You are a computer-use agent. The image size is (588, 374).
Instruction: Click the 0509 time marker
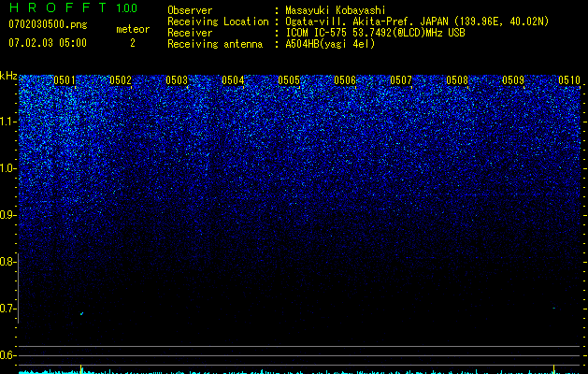513,80
